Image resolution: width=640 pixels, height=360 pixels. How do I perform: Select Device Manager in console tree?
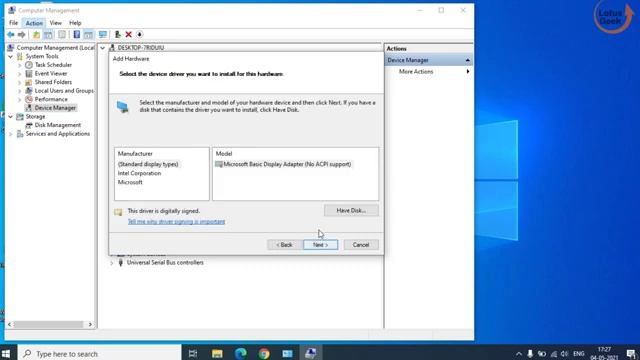coord(55,108)
